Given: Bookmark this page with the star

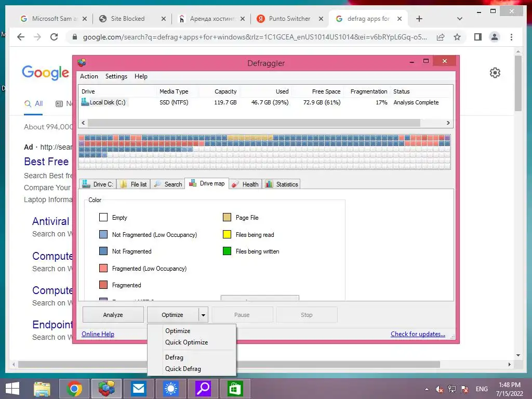Looking at the screenshot, I should pos(457,37).
